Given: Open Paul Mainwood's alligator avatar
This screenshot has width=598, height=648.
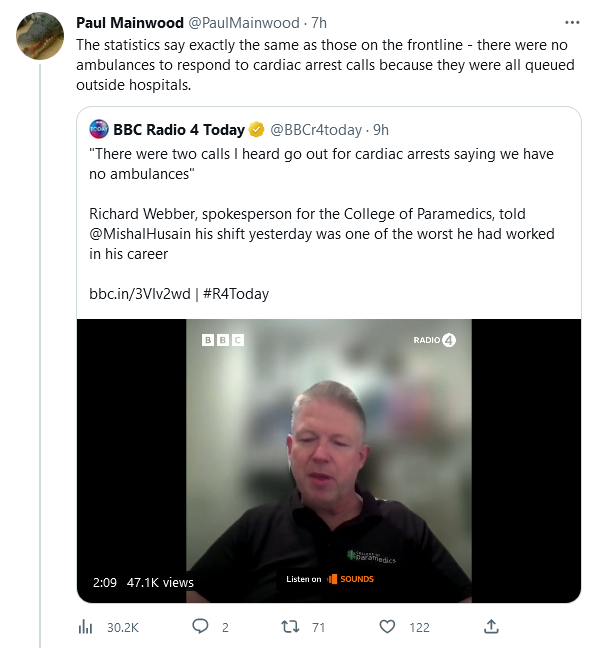Looking at the screenshot, I should pyautogui.click(x=40, y=36).
